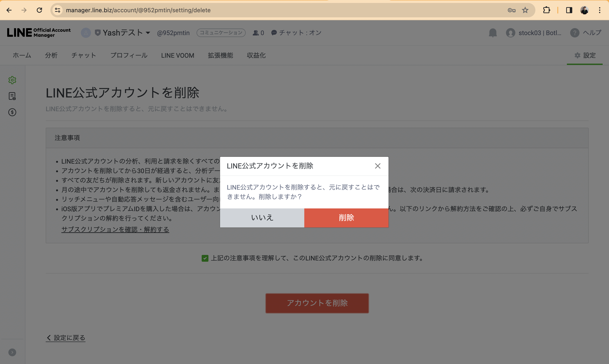Expand the sidebar with the bottom arrow
The height and width of the screenshot is (364, 609).
[x=12, y=352]
